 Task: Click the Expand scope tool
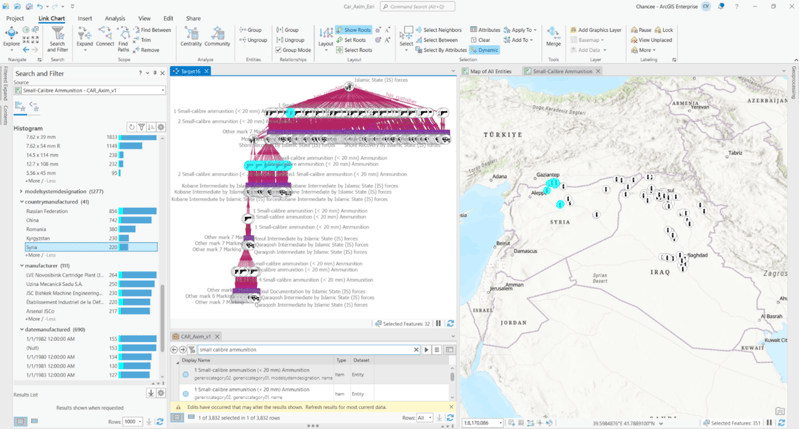85,40
